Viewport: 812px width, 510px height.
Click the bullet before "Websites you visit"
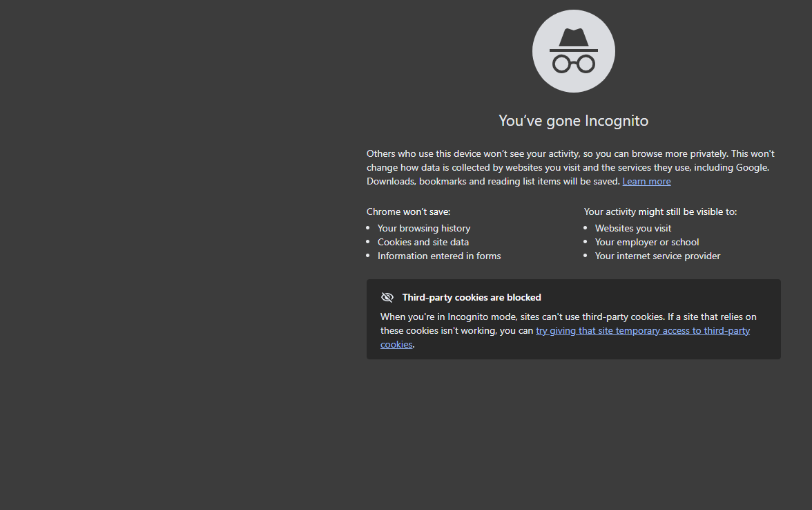pyautogui.click(x=586, y=228)
